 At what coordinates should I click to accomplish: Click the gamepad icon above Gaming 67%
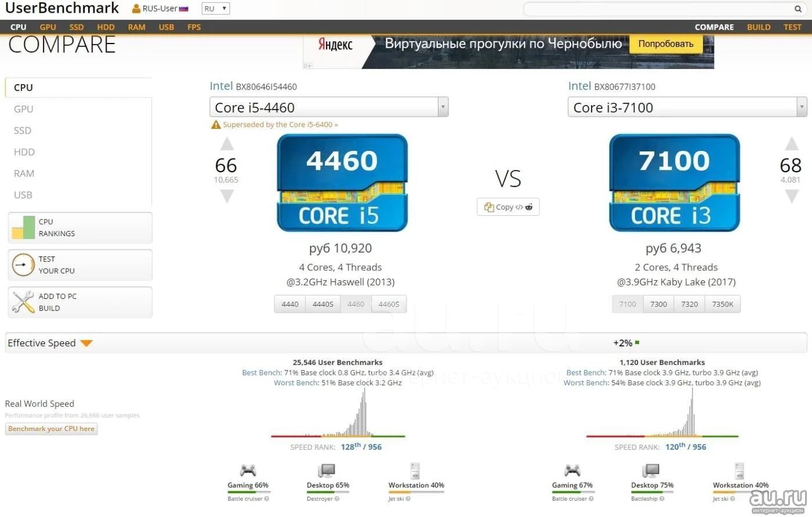572,470
